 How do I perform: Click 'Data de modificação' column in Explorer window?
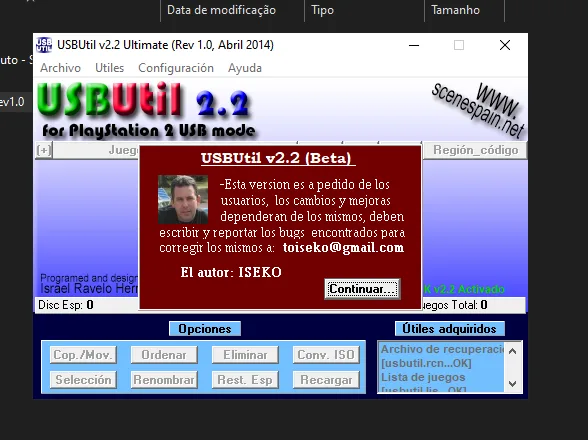(x=221, y=10)
